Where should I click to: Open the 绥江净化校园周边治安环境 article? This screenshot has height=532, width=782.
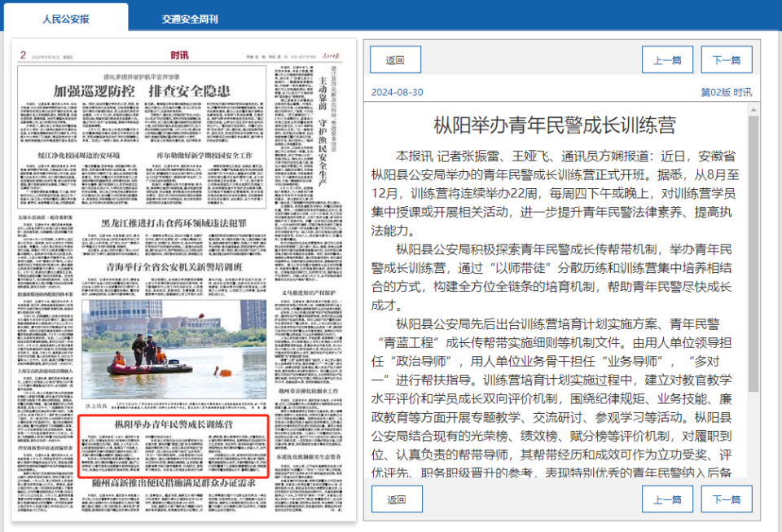(72, 155)
